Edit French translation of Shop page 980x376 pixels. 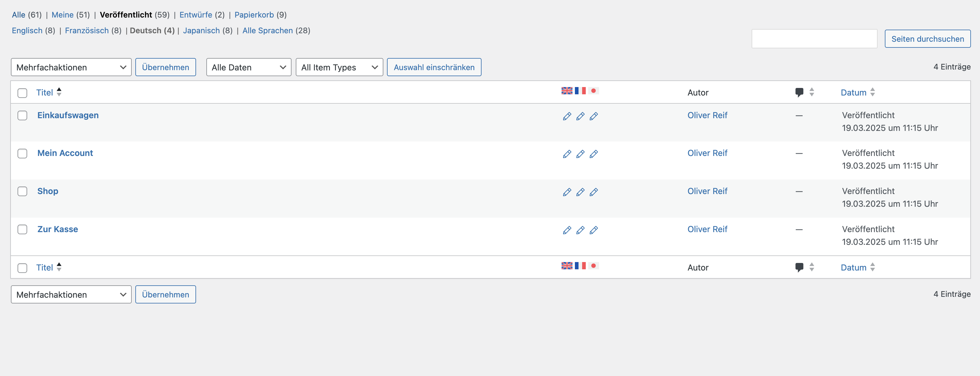[x=580, y=192]
